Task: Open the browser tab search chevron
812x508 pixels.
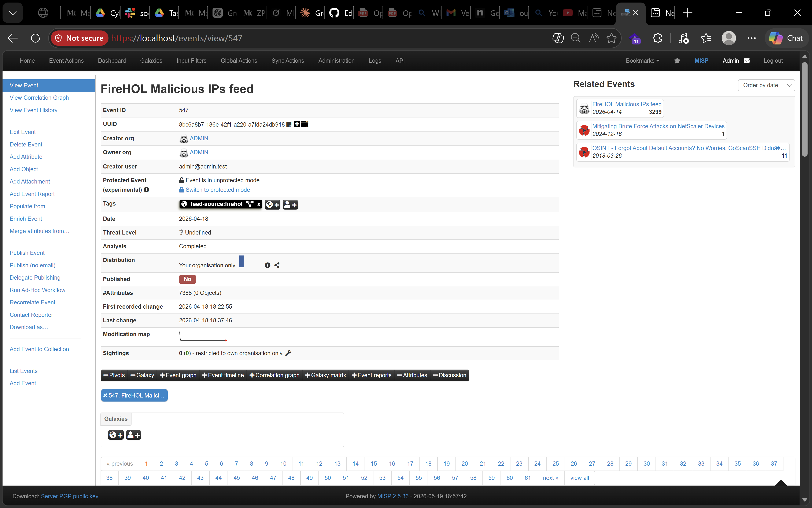Action: tap(13, 13)
